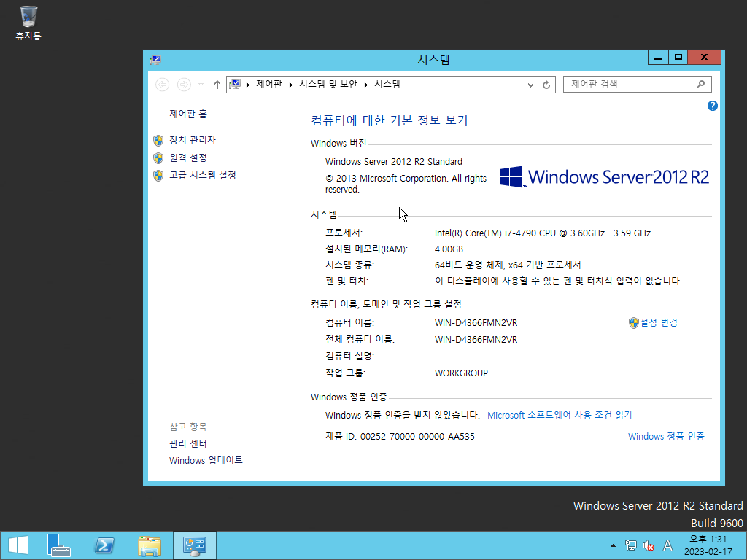Image resolution: width=747 pixels, height=560 pixels.
Task: Click the Intel Core i7-4790 processor text
Action: [543, 233]
